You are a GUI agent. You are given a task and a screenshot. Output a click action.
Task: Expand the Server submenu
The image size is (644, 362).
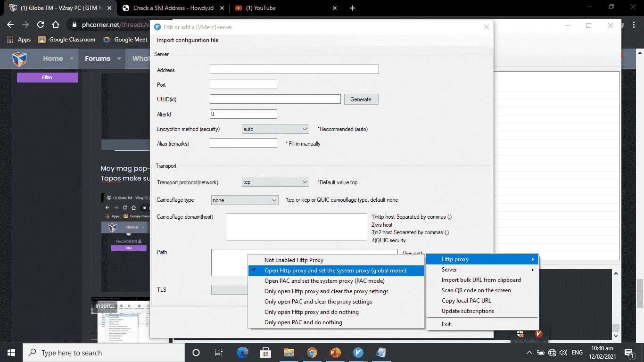(x=482, y=270)
